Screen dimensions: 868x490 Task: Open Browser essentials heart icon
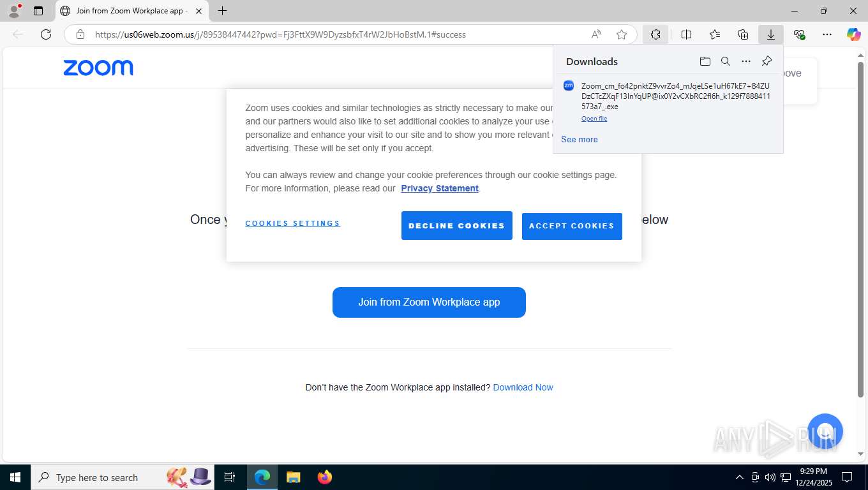click(799, 34)
